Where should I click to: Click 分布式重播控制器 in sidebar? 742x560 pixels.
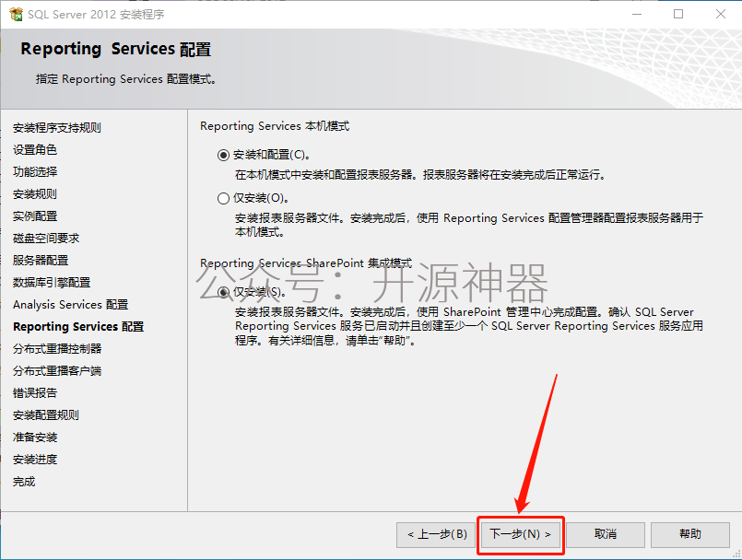[x=57, y=348]
